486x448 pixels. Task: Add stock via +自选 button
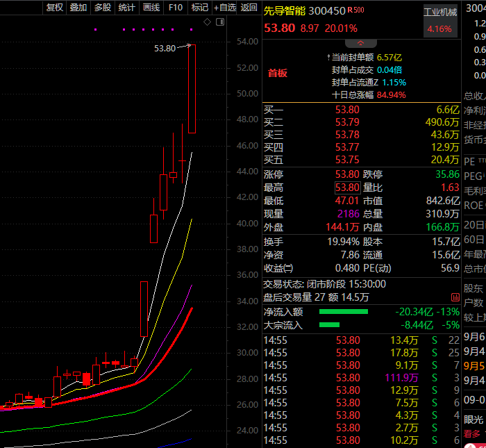coord(225,8)
